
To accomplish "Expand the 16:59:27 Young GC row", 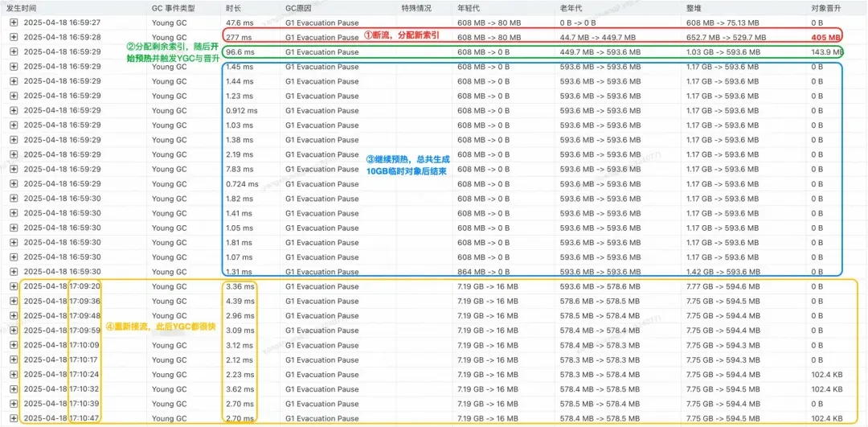I will [x=14, y=23].
